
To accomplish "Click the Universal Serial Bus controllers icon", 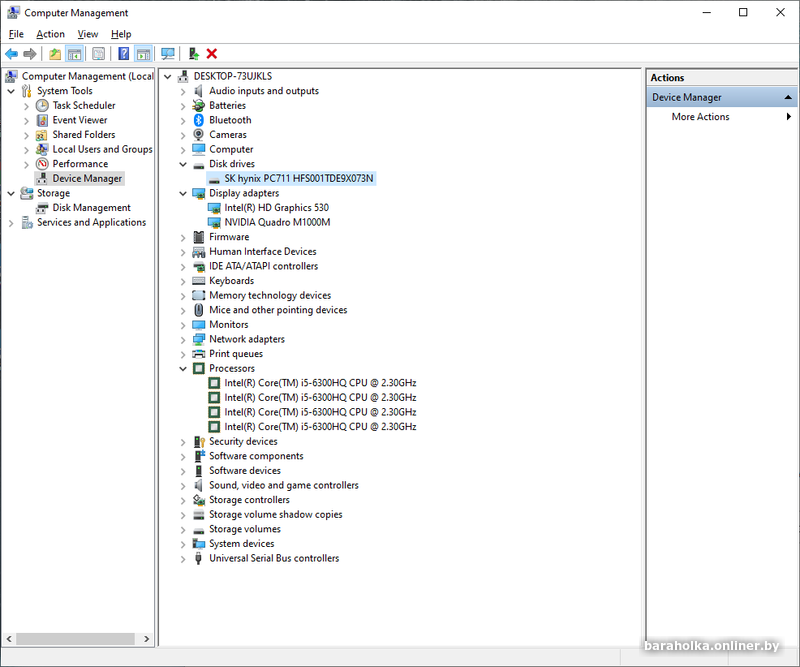I will 198,558.
